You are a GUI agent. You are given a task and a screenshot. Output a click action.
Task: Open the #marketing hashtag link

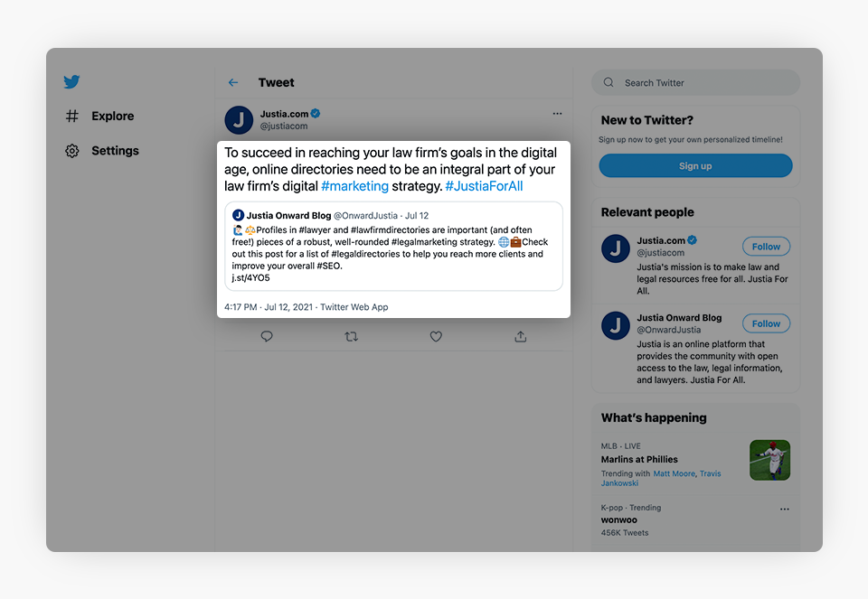(354, 186)
